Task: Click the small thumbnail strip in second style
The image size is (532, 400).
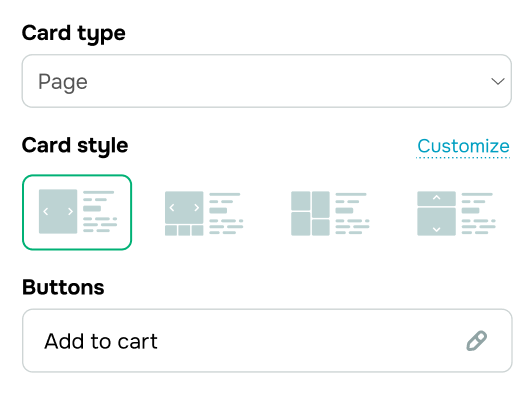Action: click(x=184, y=230)
